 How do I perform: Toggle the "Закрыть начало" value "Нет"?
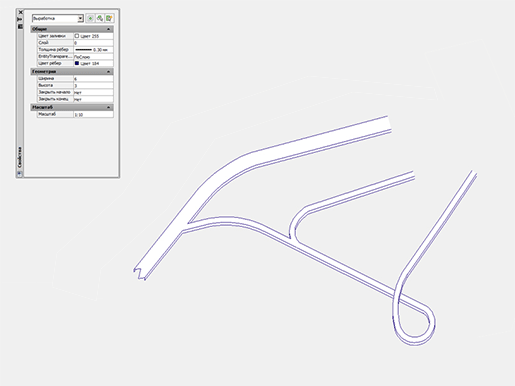pyautogui.click(x=93, y=92)
